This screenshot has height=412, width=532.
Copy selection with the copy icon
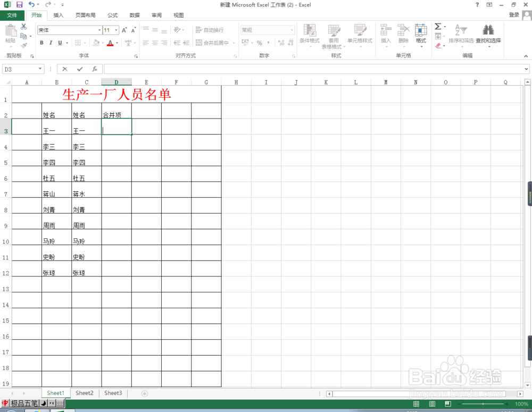pos(23,36)
